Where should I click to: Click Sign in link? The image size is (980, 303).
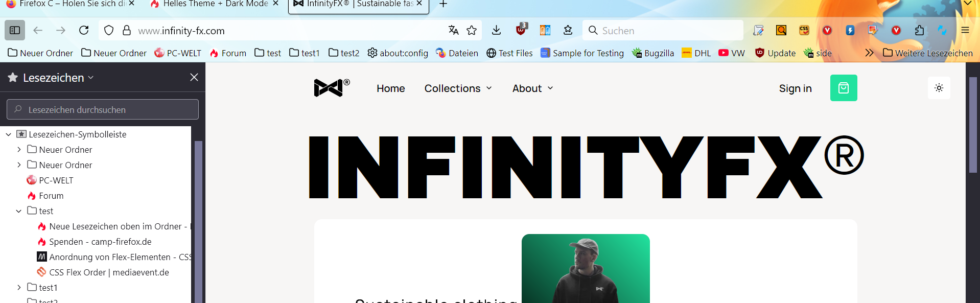pos(795,88)
